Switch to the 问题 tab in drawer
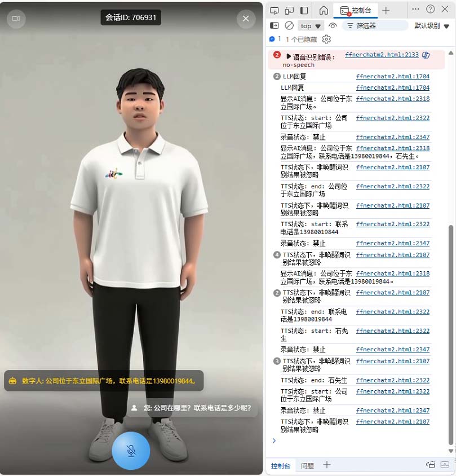This screenshot has height=476, width=456. [307, 466]
